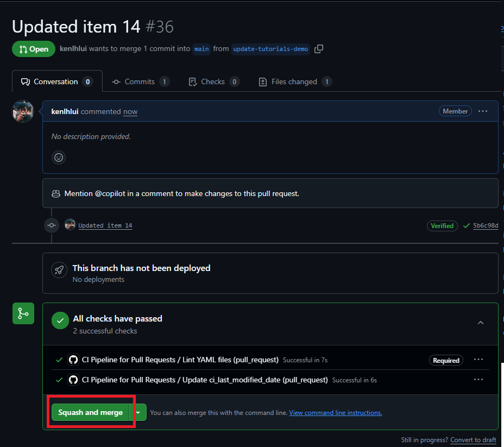504x447 pixels.
Task: Click the Verified signature badge
Action: (x=442, y=225)
